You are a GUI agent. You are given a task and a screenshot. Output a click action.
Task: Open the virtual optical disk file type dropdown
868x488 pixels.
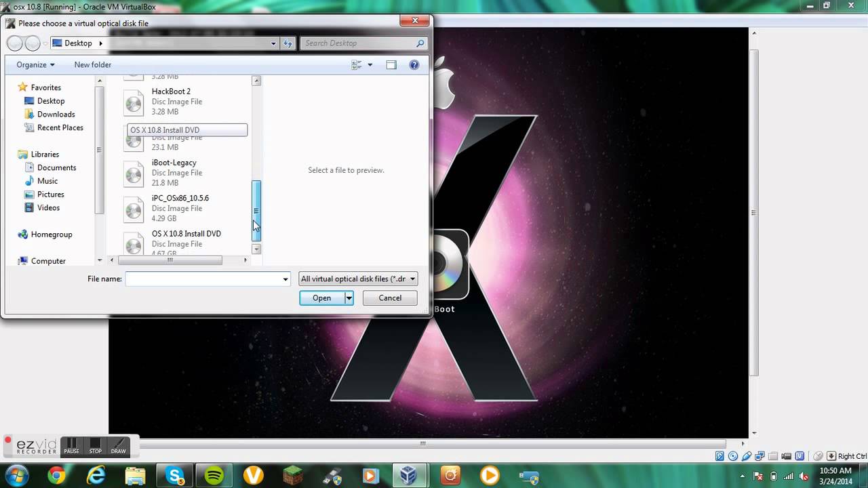[358, 279]
